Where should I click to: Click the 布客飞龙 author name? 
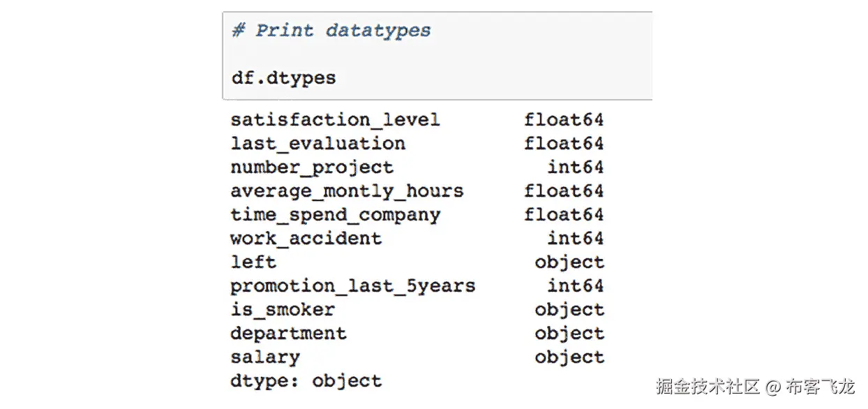click(821, 386)
